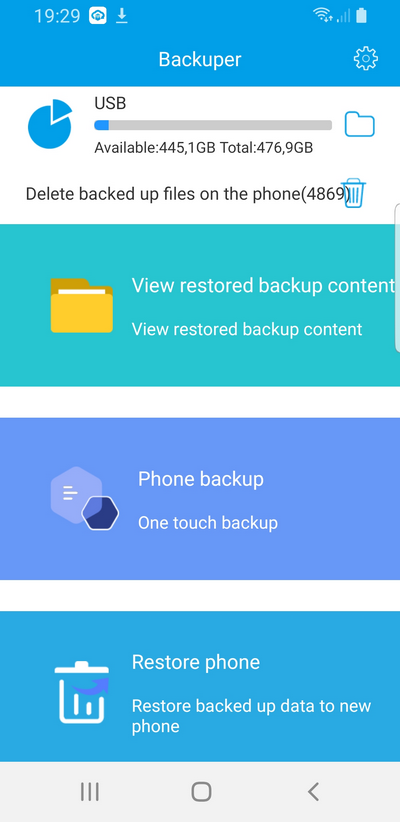Open Android recent apps button
The image size is (400, 822).
pyautogui.click(x=90, y=792)
